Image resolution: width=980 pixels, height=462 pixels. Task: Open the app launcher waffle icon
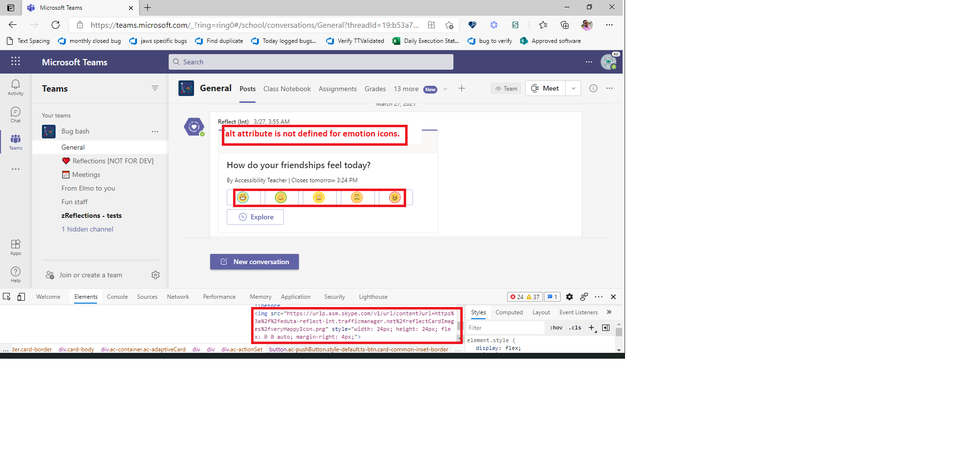(16, 61)
